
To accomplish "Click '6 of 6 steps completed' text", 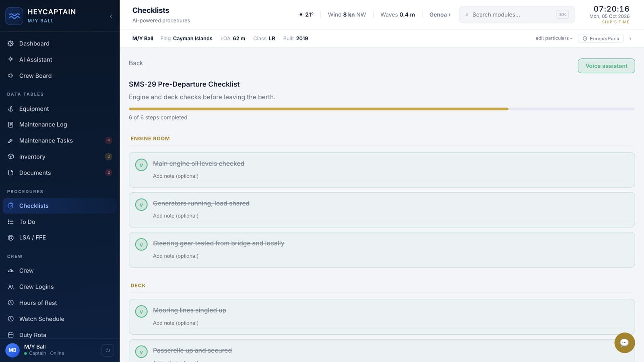I will point(158,117).
